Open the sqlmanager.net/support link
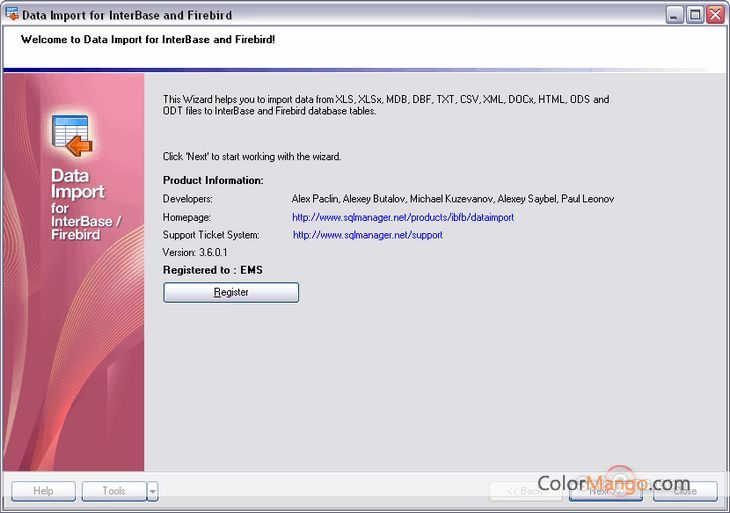 tap(368, 235)
